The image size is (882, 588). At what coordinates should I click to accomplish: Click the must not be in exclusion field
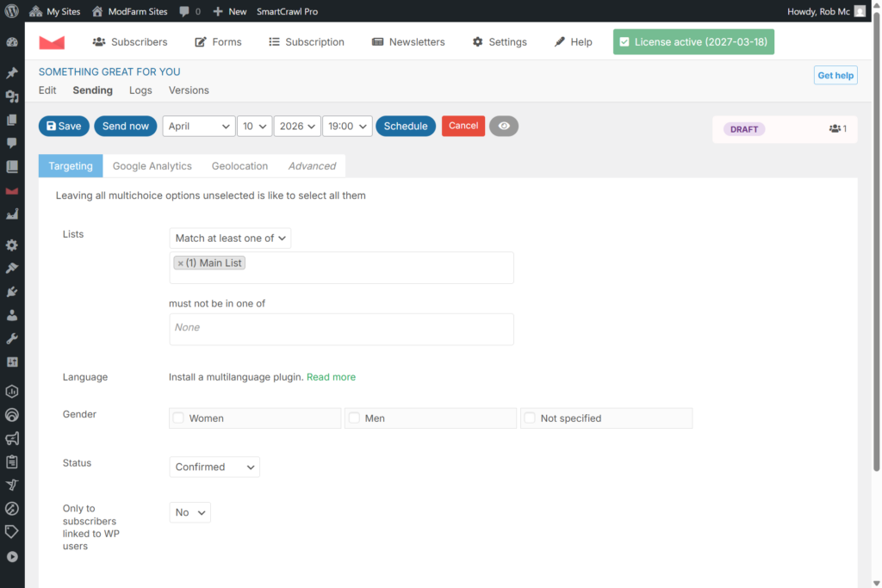(x=341, y=329)
